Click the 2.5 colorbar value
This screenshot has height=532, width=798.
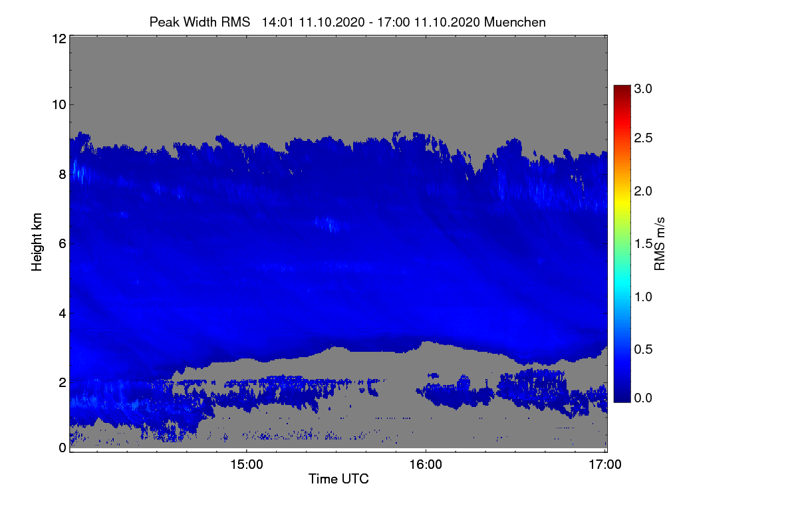pos(644,138)
